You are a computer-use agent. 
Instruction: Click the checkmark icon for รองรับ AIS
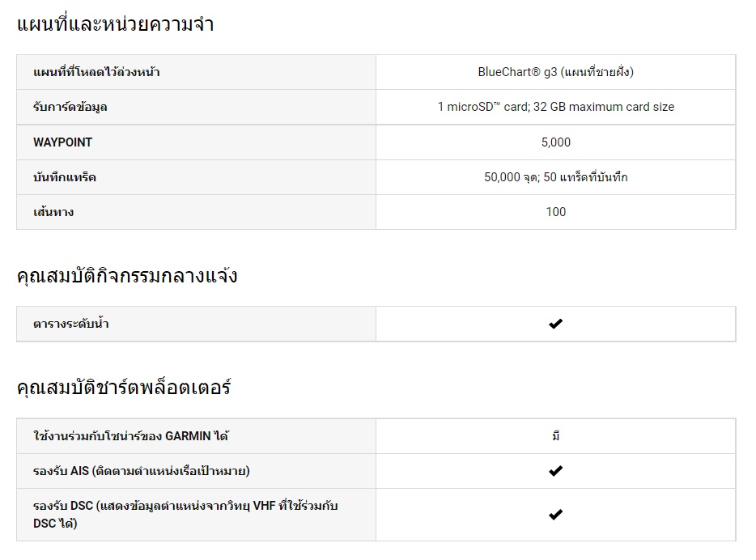(555, 471)
